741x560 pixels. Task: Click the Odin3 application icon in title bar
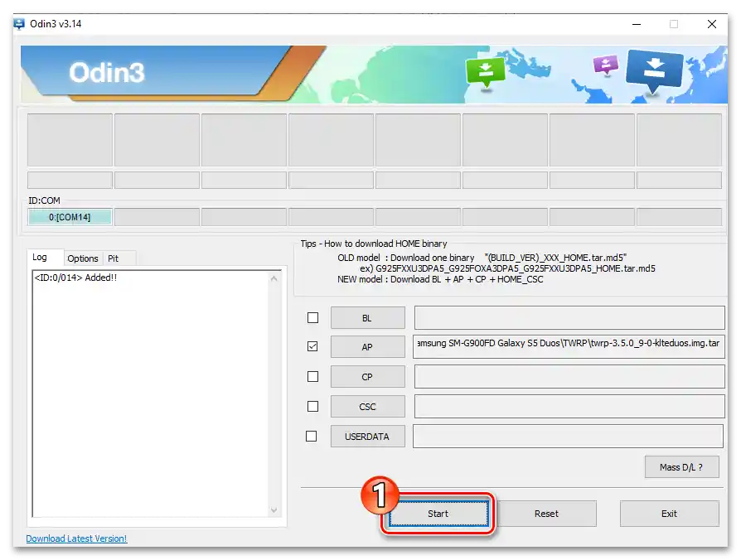click(x=19, y=24)
